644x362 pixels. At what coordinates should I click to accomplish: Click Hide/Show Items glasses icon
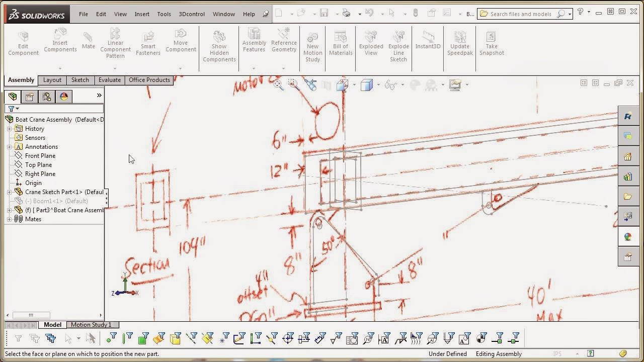click(390, 85)
